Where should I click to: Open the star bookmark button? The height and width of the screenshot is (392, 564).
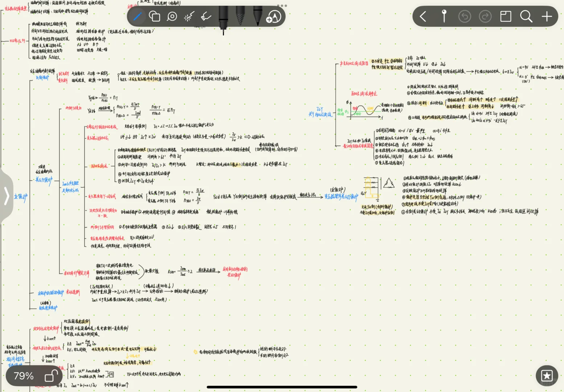(x=547, y=376)
